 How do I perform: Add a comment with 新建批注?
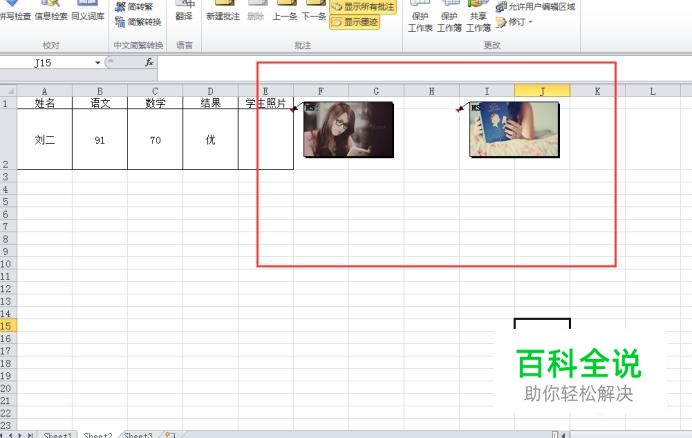click(223, 11)
